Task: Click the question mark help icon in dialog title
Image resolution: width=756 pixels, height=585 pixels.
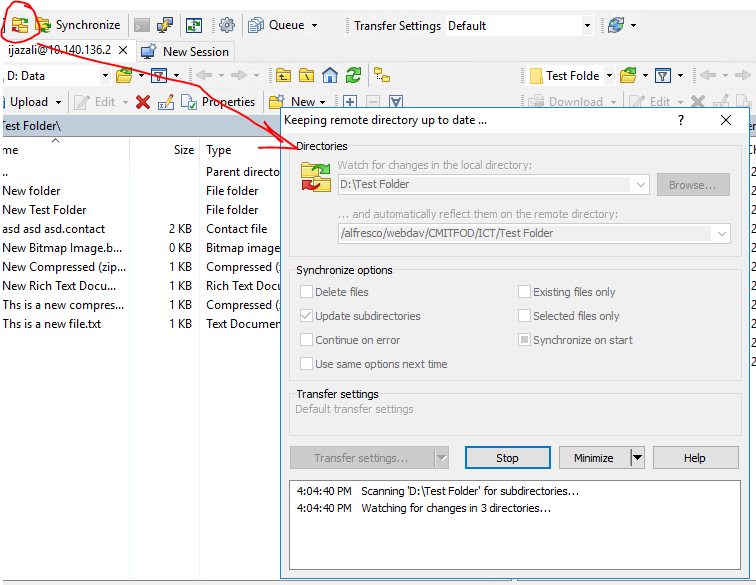Action: [x=681, y=120]
